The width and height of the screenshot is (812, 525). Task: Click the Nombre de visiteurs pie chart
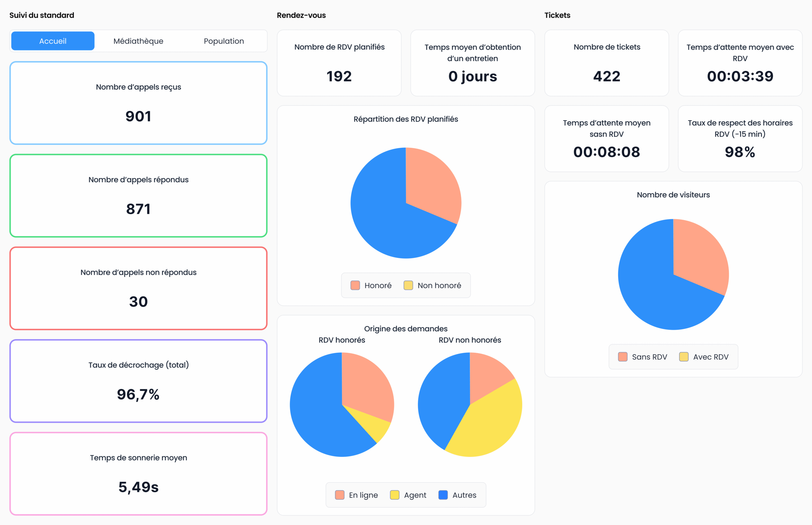point(673,274)
